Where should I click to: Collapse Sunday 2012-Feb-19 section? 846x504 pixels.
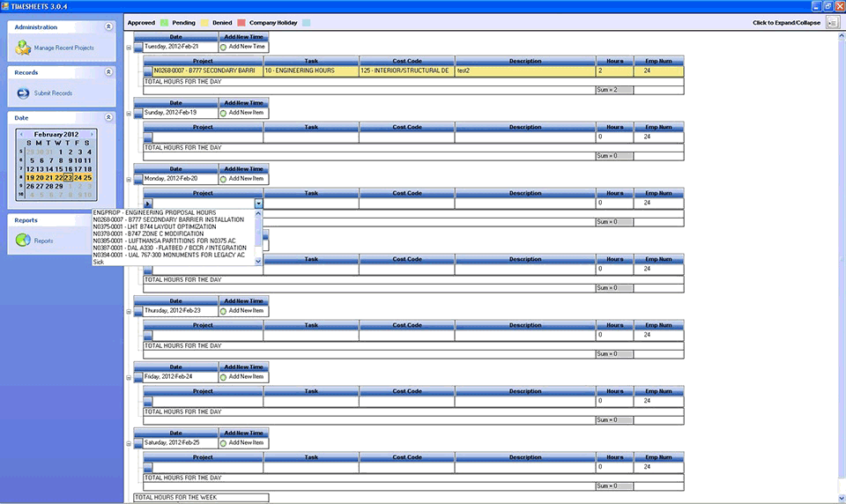tap(129, 114)
